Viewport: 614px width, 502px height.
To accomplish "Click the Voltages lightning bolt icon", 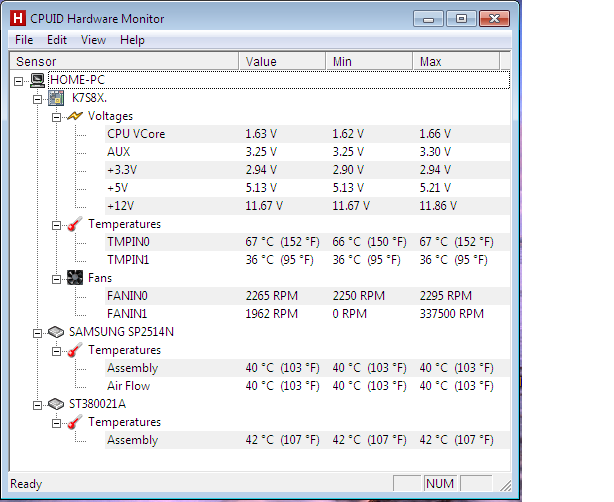I will pos(75,116).
